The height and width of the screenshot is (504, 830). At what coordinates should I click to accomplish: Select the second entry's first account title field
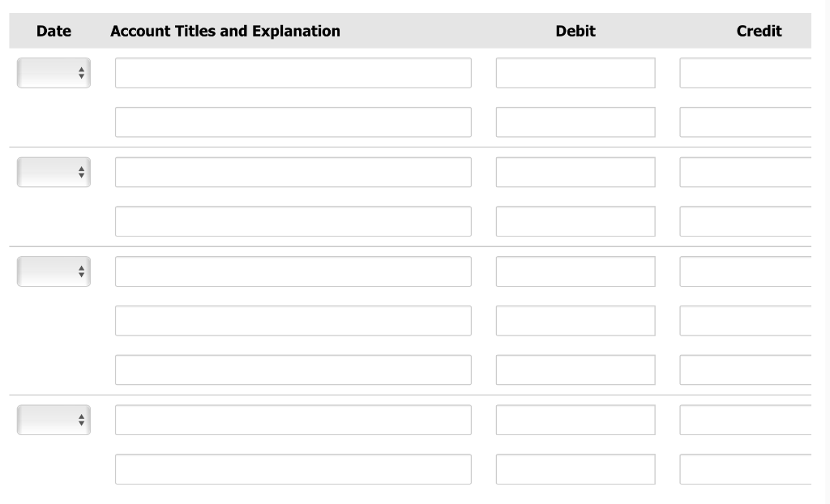(293, 171)
